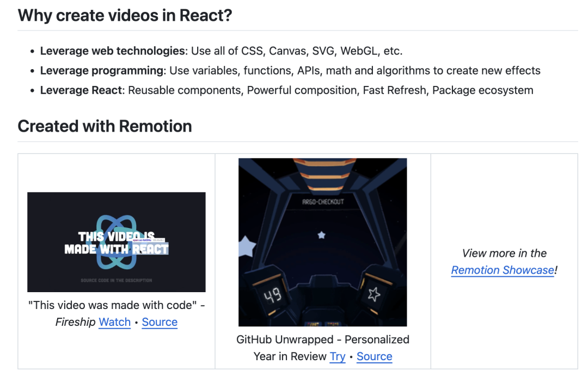This screenshot has height=383, width=588.
Task: Visit the Remotion Showcase link
Action: pos(502,270)
